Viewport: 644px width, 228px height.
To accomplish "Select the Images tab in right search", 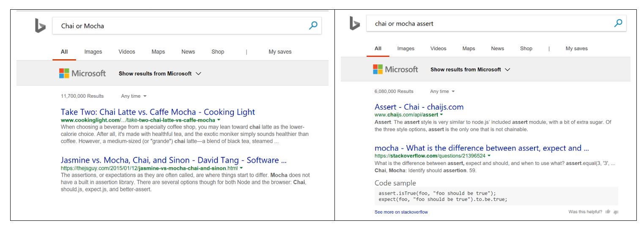I will point(406,48).
